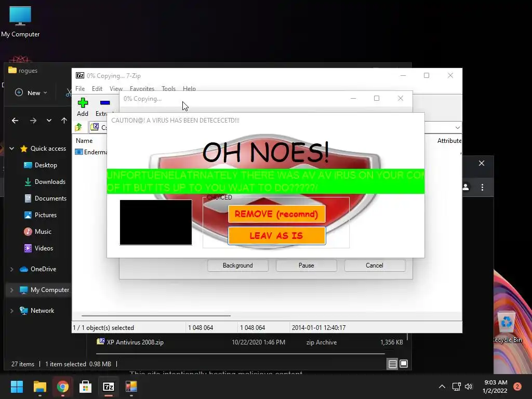The image size is (532, 399).
Task: Open the clock showing 9:03 AM
Action: 495,387
